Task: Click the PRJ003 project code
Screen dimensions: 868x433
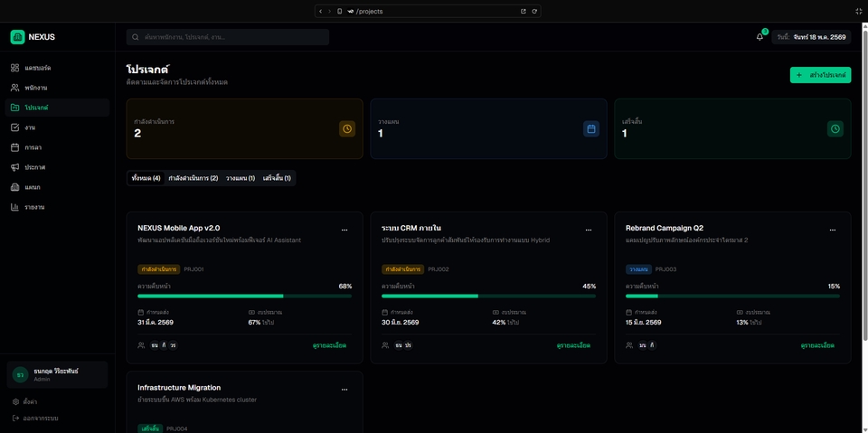Action: 666,269
